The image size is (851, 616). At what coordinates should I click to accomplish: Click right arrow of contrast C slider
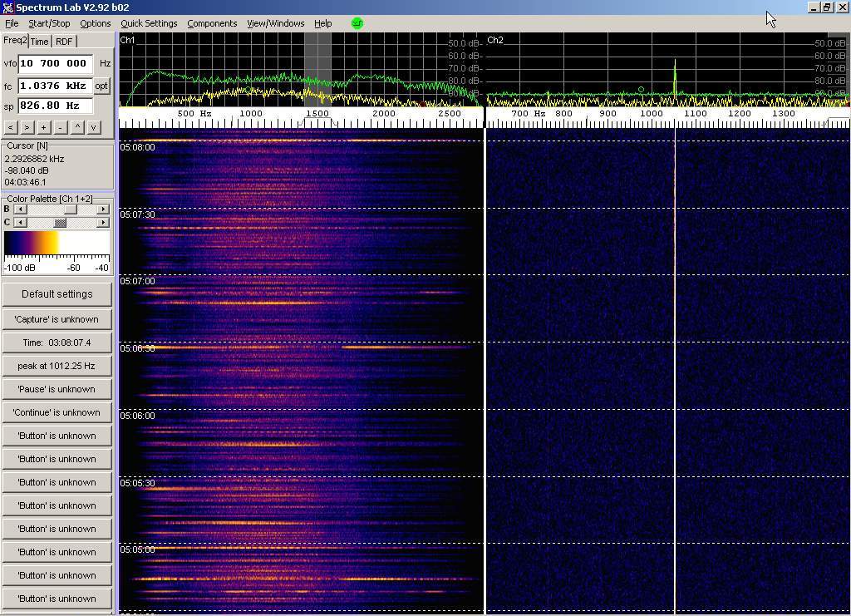coord(103,222)
